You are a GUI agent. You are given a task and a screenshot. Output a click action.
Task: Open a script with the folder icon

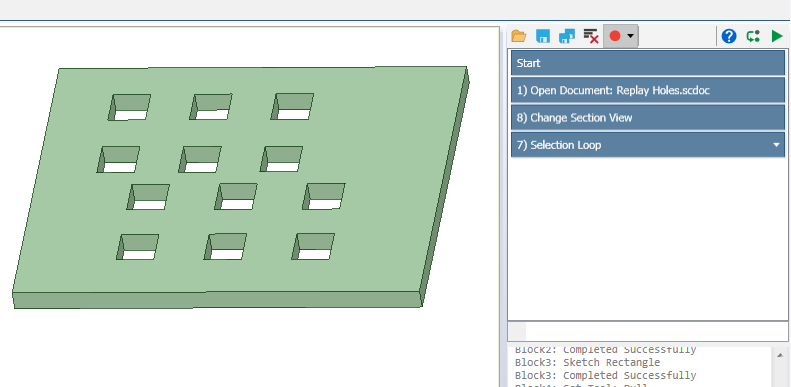[x=519, y=36]
